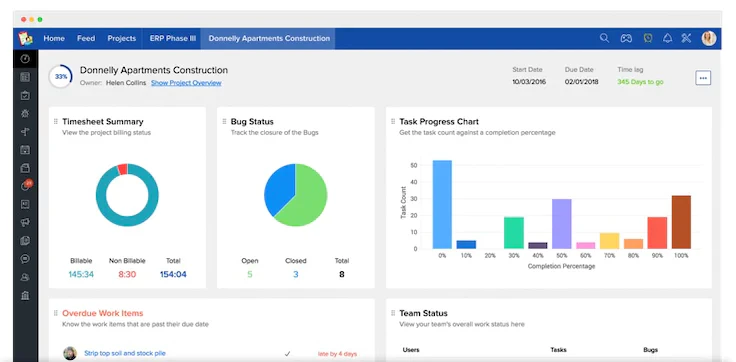736x362 pixels.
Task: Mark Strip top soil item complete
Action: point(288,354)
